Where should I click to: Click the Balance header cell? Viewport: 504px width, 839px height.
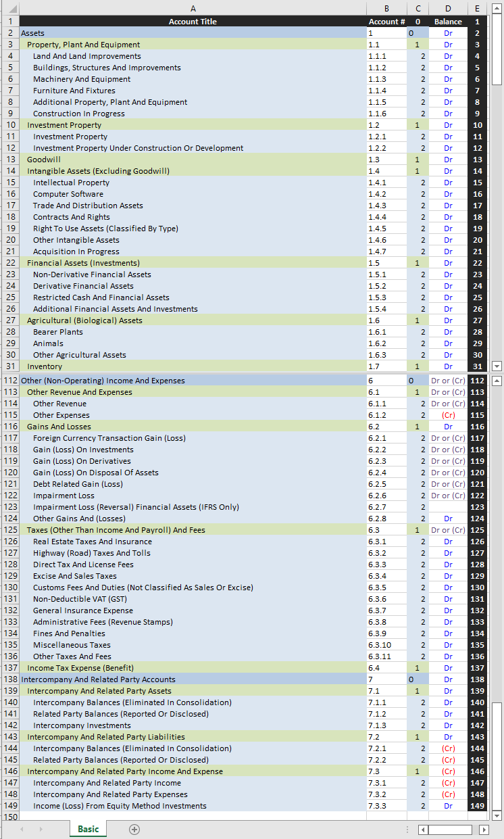[x=448, y=22]
